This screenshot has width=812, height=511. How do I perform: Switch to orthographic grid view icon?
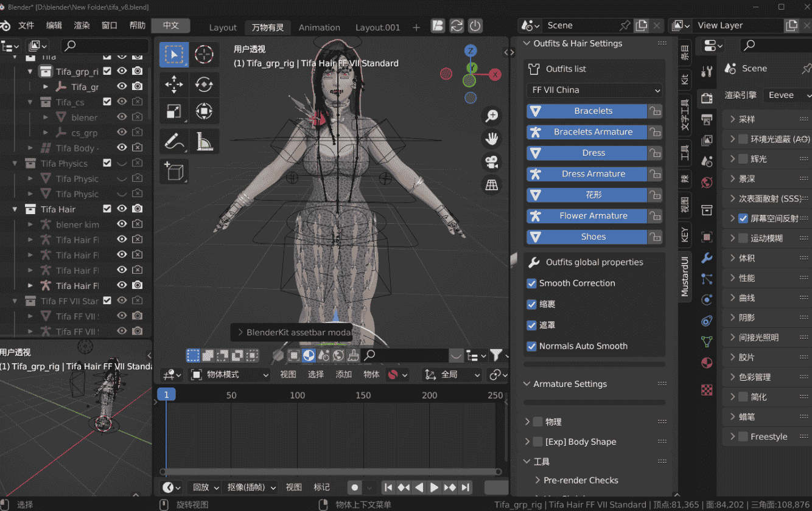pyautogui.click(x=492, y=185)
